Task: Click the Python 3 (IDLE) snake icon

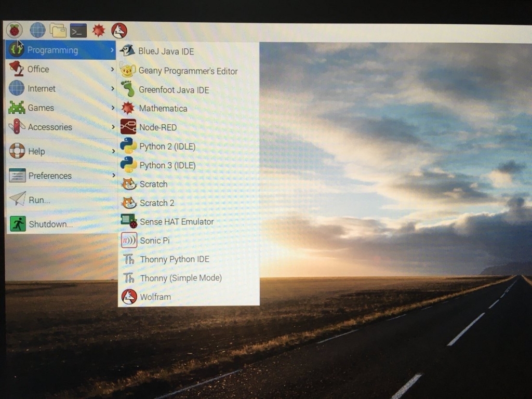Action: coord(129,165)
